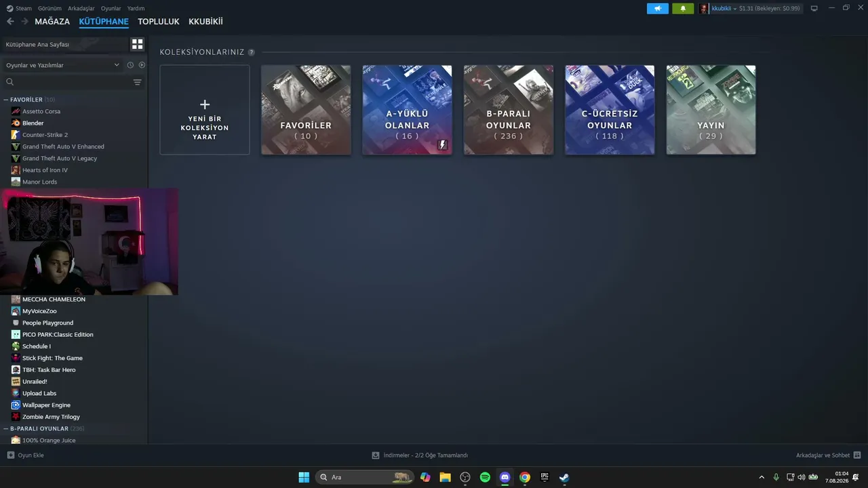Viewport: 868px width, 488px height.
Task: Go to Kütüphane Ana Sayfası
Action: point(66,44)
